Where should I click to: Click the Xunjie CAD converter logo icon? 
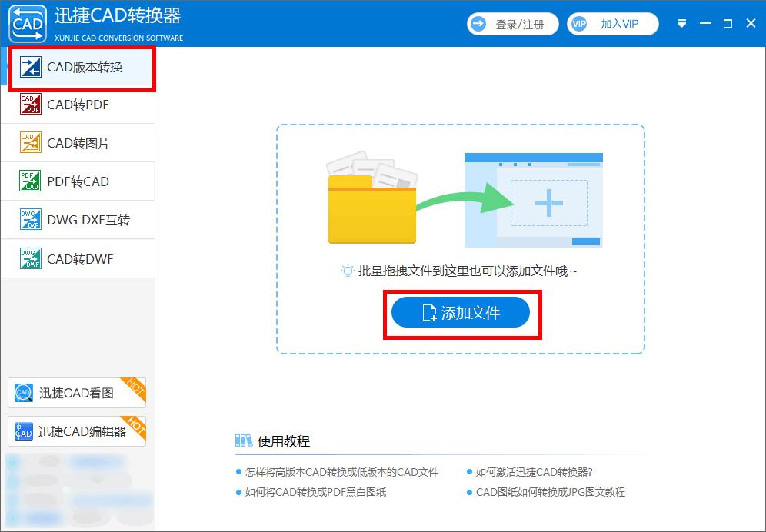(x=28, y=23)
